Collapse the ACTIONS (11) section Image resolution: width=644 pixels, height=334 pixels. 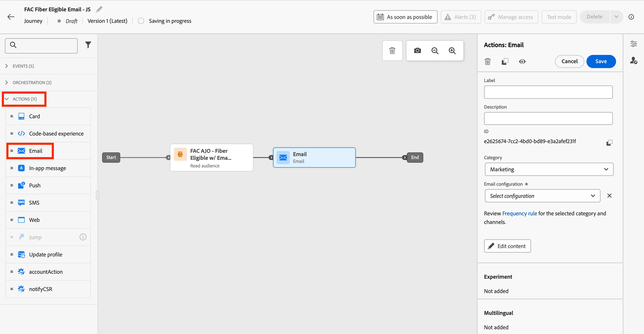pos(24,99)
